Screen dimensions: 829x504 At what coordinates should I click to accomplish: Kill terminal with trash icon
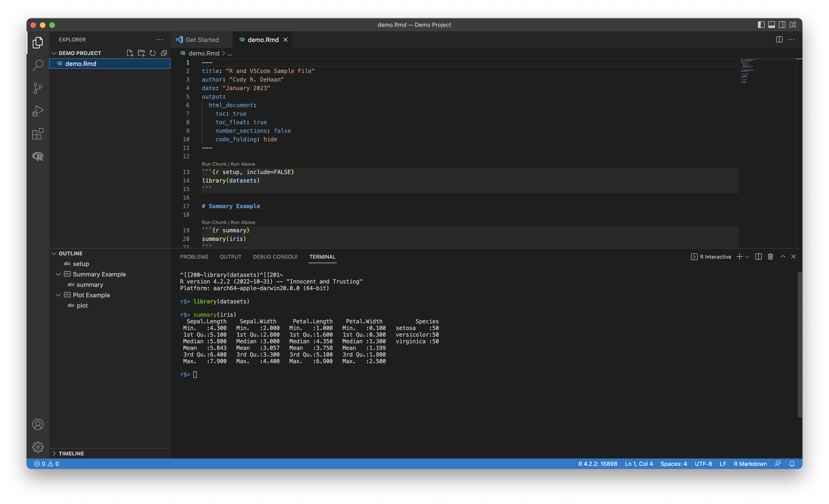pos(770,257)
